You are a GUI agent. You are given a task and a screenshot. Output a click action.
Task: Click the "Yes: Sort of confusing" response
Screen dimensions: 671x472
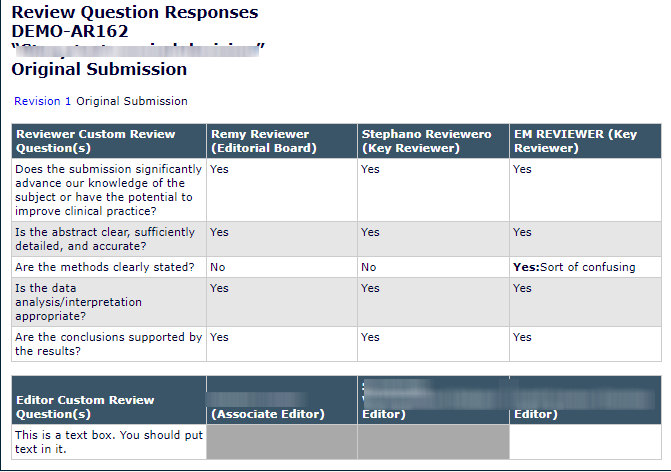click(x=574, y=267)
